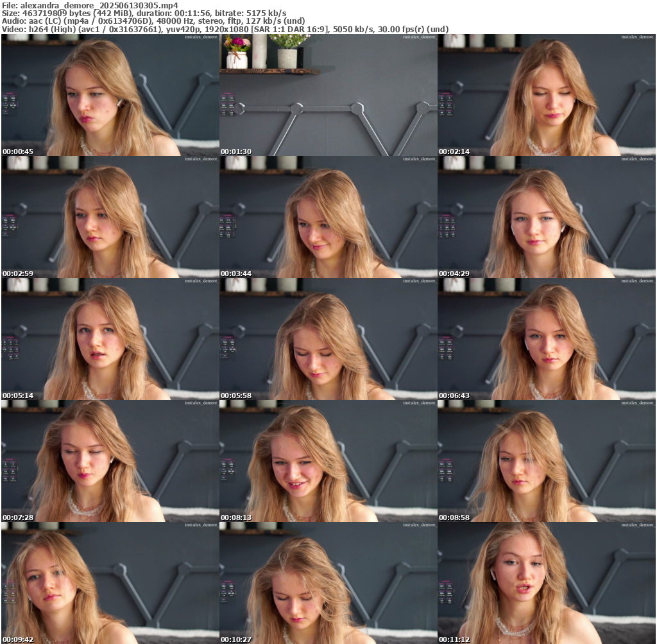Click the Video codec info line
This screenshot has height=644, width=657.
pos(225,29)
